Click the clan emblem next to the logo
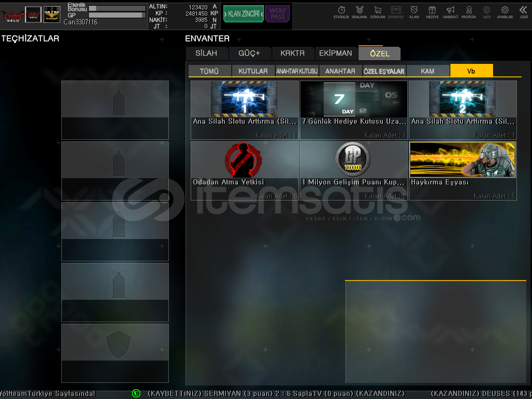The height and width of the screenshot is (399, 532). [33, 15]
